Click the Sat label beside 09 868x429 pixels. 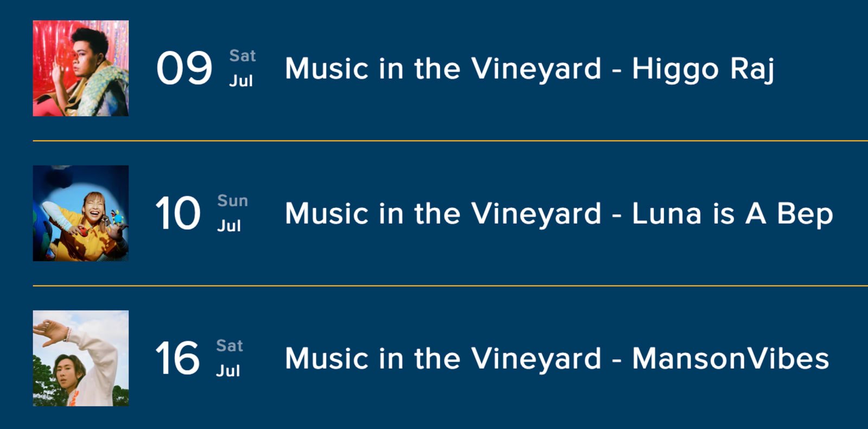tap(242, 55)
